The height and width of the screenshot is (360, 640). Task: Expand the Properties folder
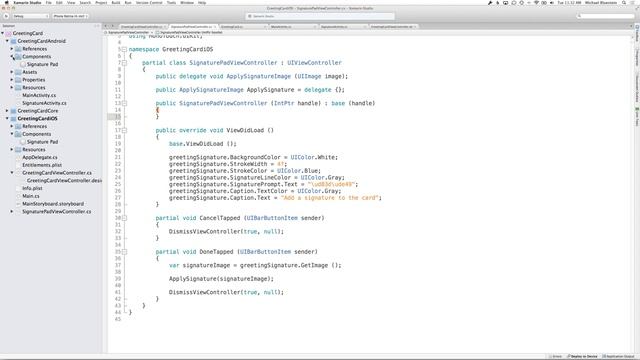(12, 80)
